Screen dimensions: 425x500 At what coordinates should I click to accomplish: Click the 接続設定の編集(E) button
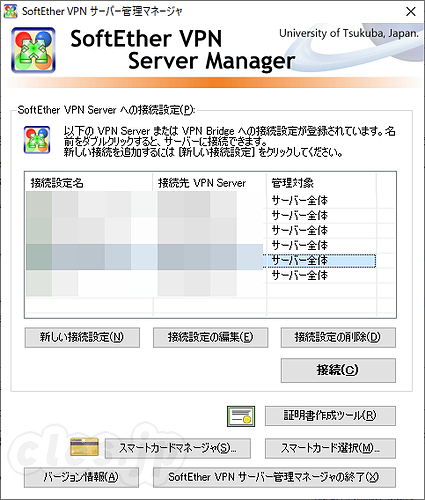tap(210, 337)
